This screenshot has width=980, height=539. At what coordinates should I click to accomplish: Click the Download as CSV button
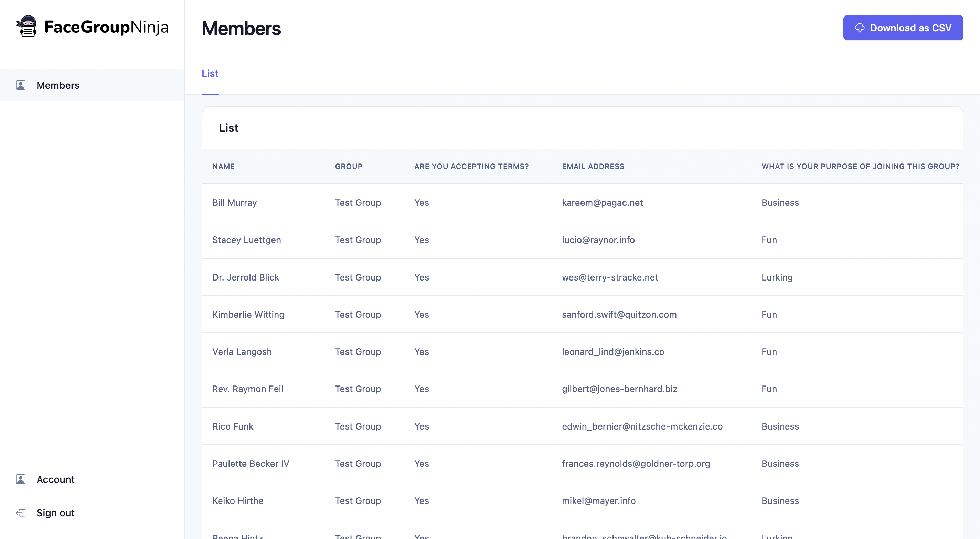pyautogui.click(x=903, y=28)
